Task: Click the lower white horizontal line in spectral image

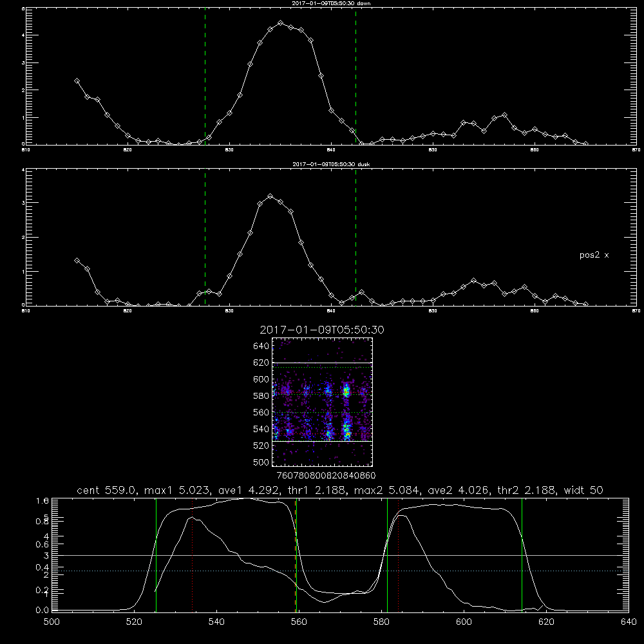Action: 322,442
